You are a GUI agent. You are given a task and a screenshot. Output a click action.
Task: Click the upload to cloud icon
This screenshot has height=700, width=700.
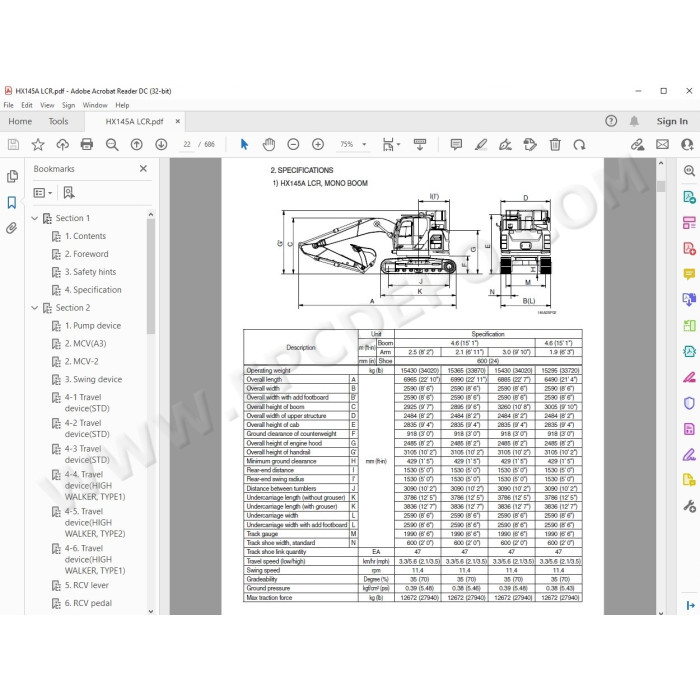click(x=62, y=144)
